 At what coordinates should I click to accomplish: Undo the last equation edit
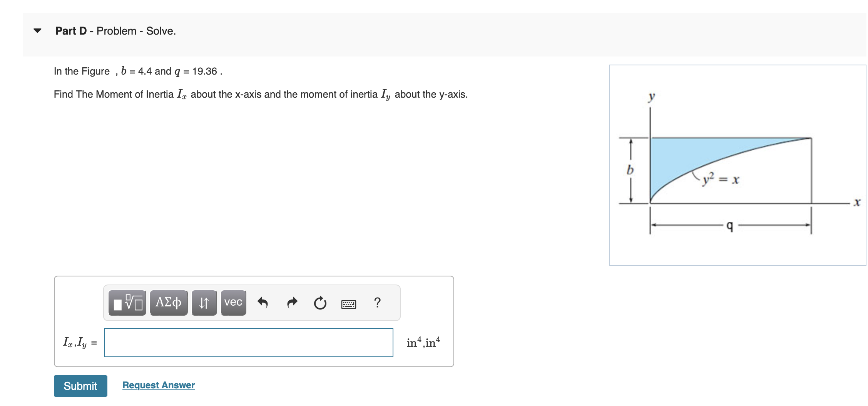(264, 303)
